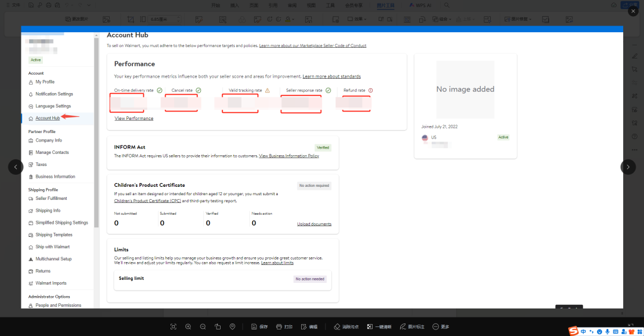Screen dimensions: 644x336
Task: Select Account Hub in the sidebar
Action: coord(48,118)
